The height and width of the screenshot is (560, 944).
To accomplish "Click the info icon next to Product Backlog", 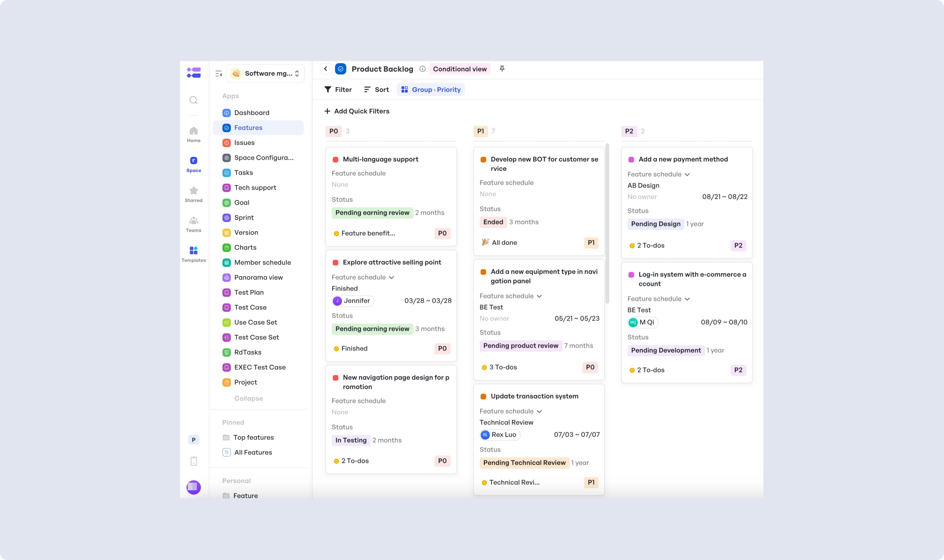I will (x=422, y=69).
